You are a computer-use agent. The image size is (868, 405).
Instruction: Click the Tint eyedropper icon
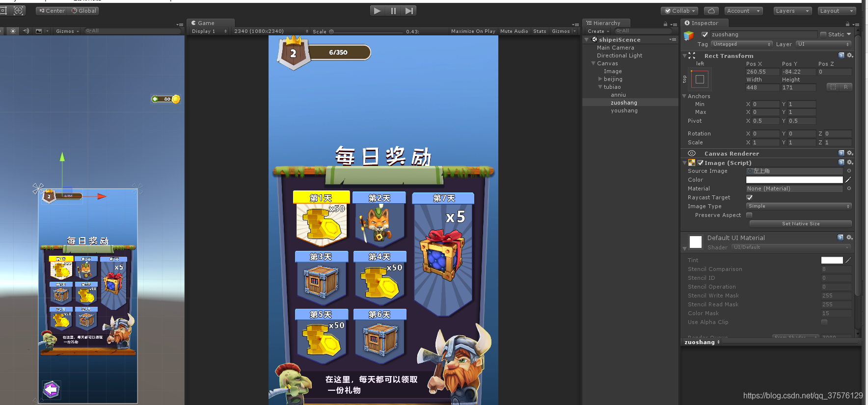tap(848, 260)
